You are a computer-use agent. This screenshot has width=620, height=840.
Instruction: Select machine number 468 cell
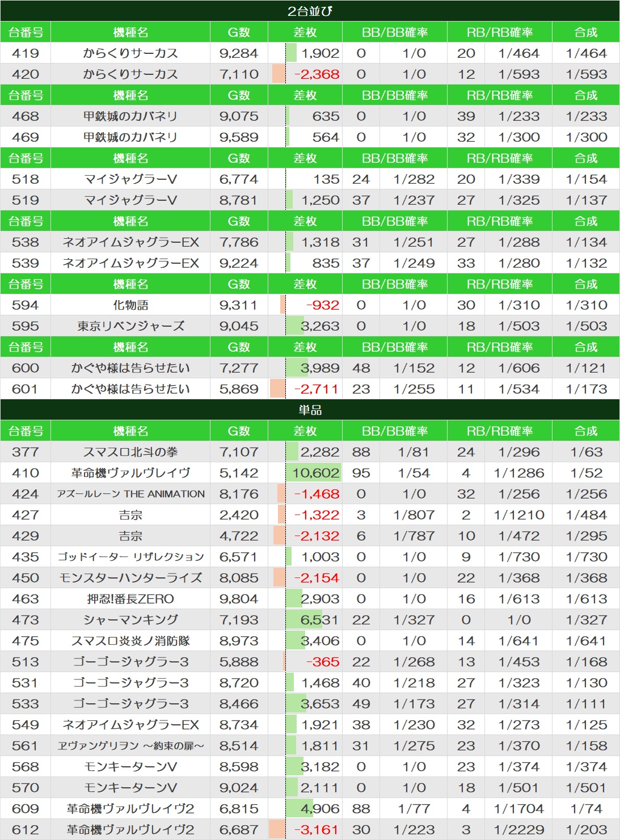pyautogui.click(x=26, y=116)
